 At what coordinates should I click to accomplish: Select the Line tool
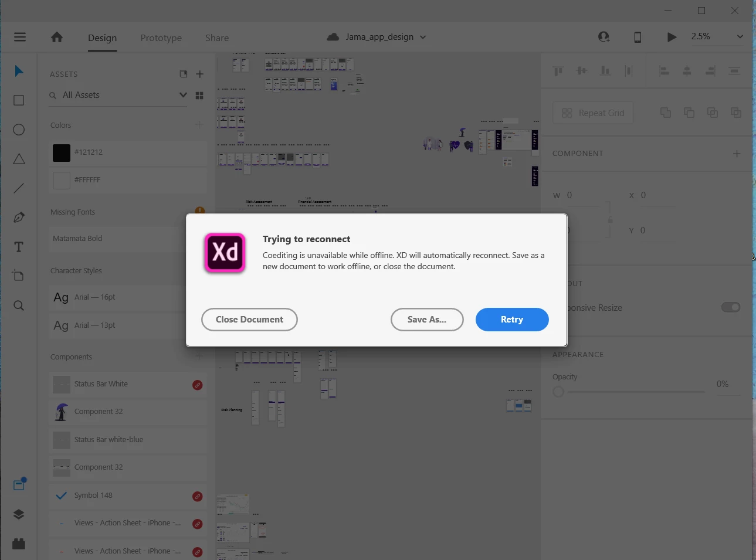19,188
